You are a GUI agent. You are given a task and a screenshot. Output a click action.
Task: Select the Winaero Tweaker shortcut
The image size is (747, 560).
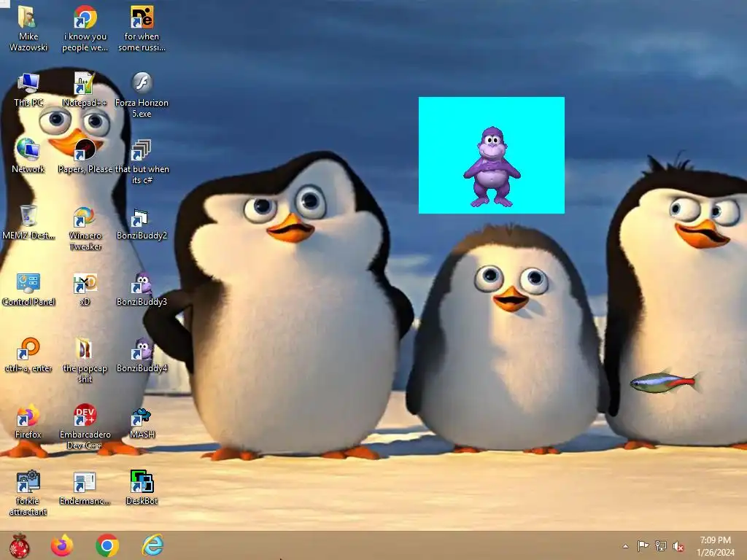click(85, 217)
